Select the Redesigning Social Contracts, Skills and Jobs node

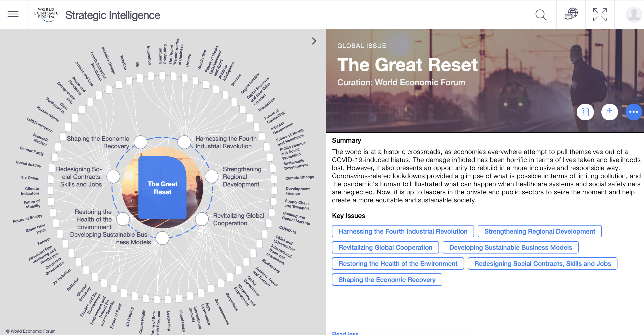[x=113, y=176]
